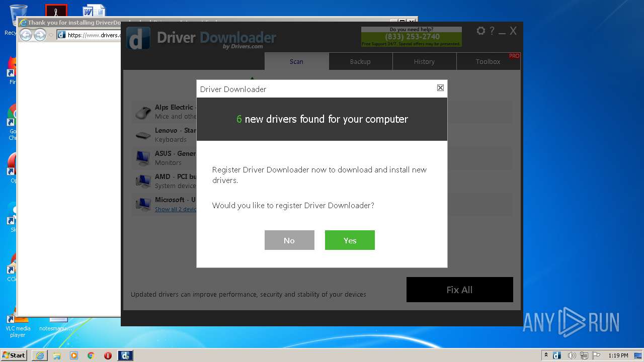Open the volume speaker tray icon
The width and height of the screenshot is (644, 362).
pos(572,355)
